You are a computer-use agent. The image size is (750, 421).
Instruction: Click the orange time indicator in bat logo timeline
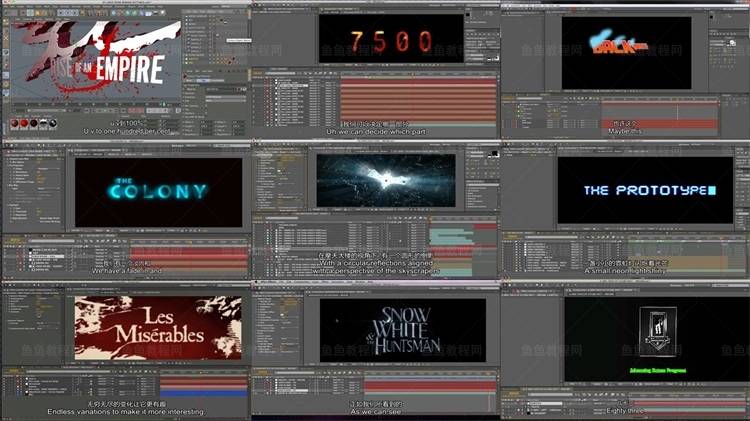(x=430, y=220)
